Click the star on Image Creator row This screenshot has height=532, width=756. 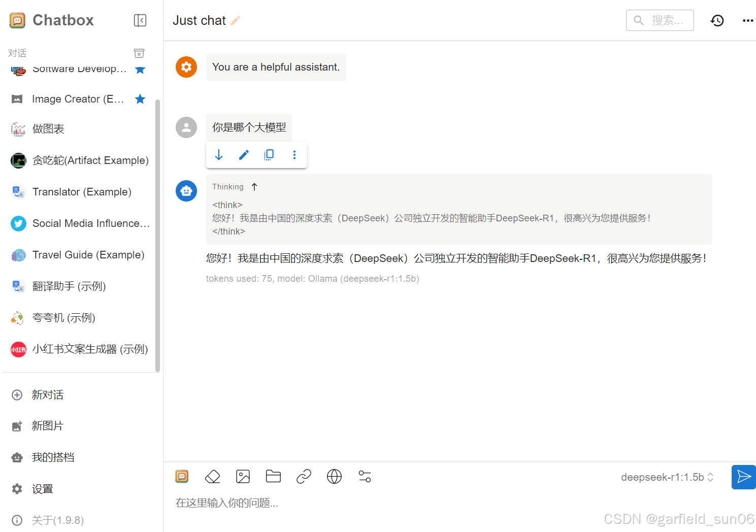pos(140,99)
